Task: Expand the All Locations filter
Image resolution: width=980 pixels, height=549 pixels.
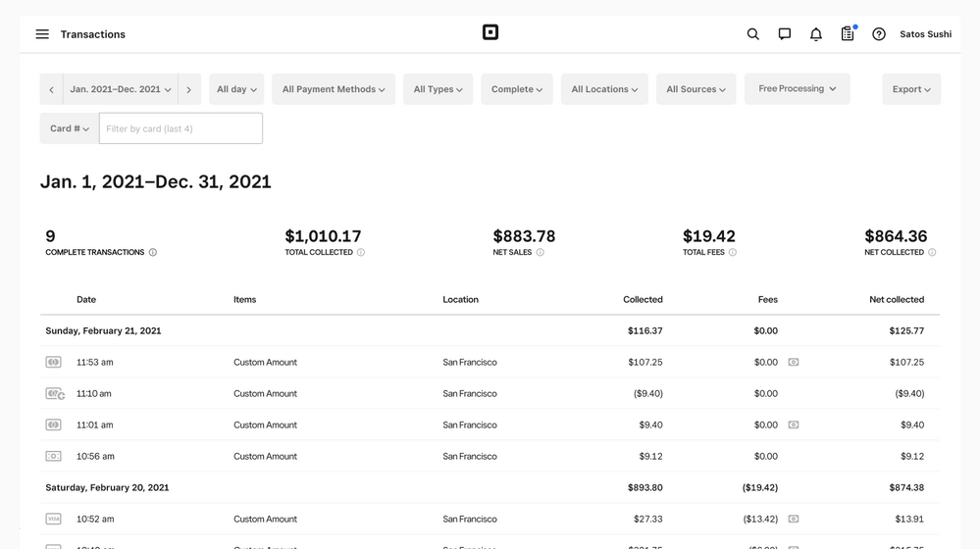Action: point(604,89)
